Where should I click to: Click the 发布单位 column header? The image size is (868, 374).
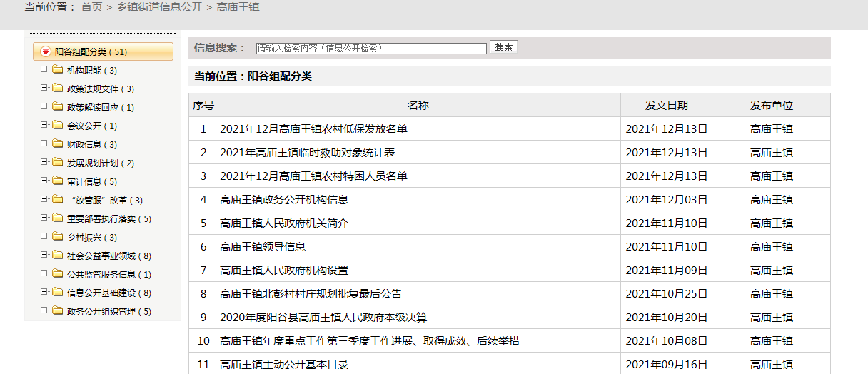(772, 106)
